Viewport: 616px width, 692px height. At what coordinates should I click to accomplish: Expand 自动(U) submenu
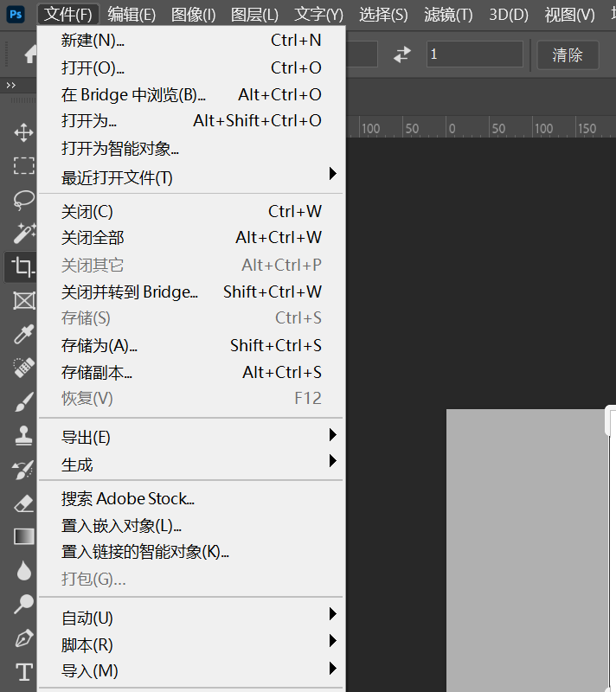(191, 618)
